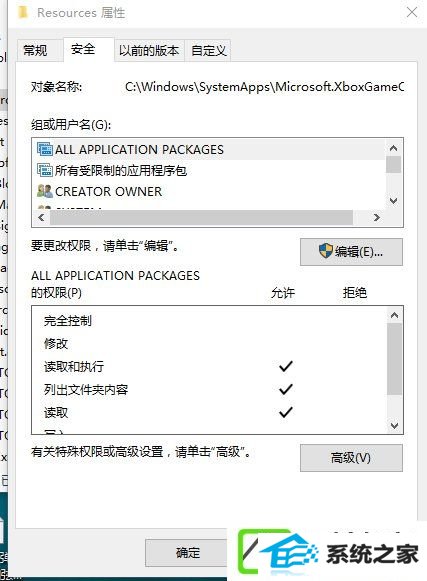Click the 系统之家 house logo
The height and width of the screenshot is (581, 427).
278,554
